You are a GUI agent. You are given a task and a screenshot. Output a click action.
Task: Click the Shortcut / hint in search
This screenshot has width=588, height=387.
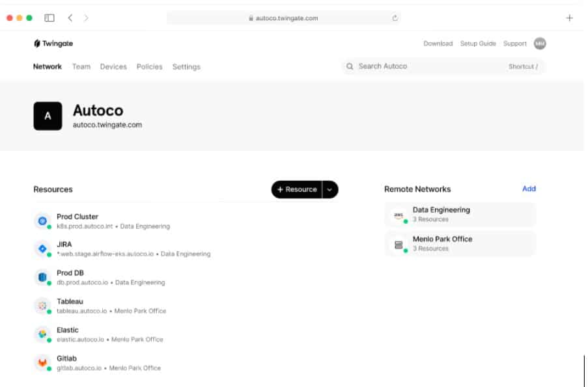pyautogui.click(x=523, y=66)
